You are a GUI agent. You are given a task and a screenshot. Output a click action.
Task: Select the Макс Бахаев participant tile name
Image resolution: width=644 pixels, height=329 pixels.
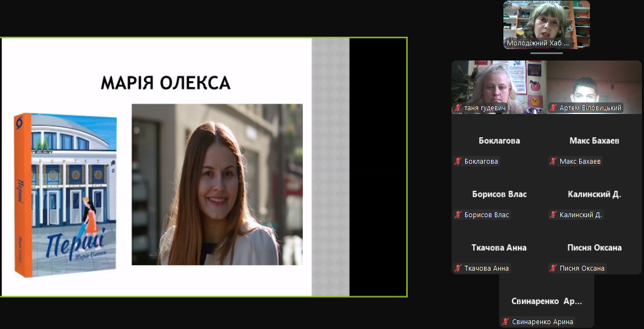point(594,140)
